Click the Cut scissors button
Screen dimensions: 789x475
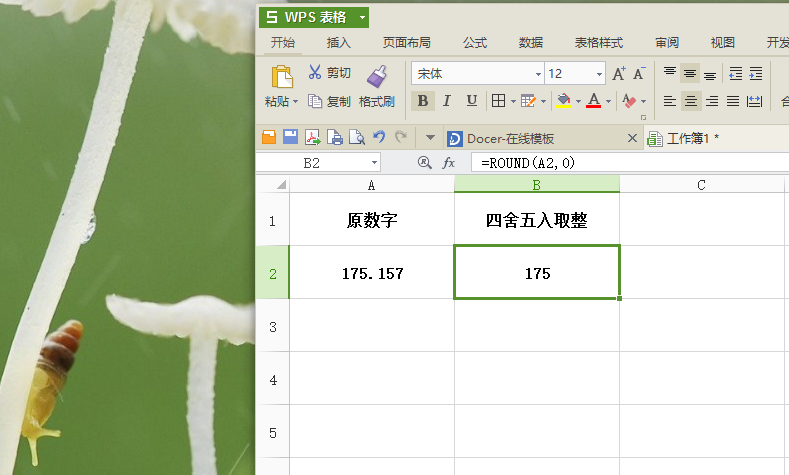[329, 72]
